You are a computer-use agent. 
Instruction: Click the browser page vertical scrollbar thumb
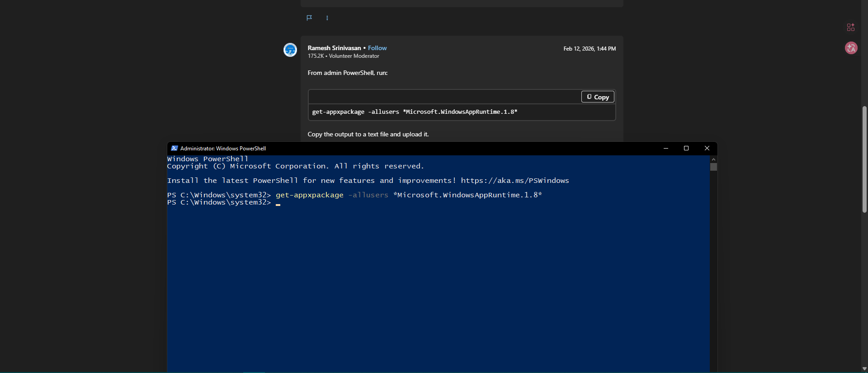864,159
